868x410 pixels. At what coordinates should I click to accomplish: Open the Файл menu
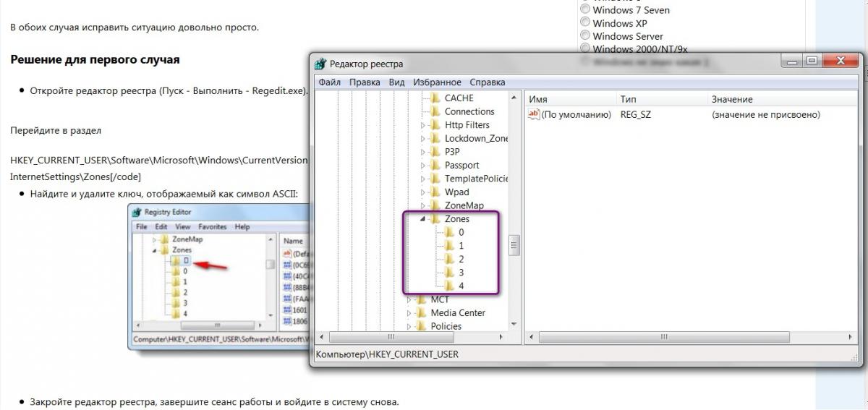pyautogui.click(x=329, y=82)
